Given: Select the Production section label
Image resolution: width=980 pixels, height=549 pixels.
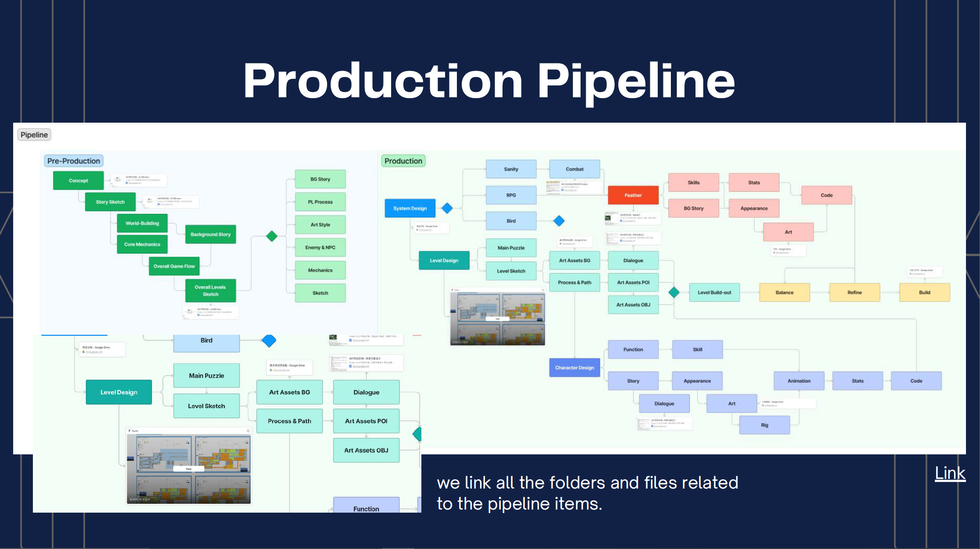Looking at the screenshot, I should click(403, 161).
